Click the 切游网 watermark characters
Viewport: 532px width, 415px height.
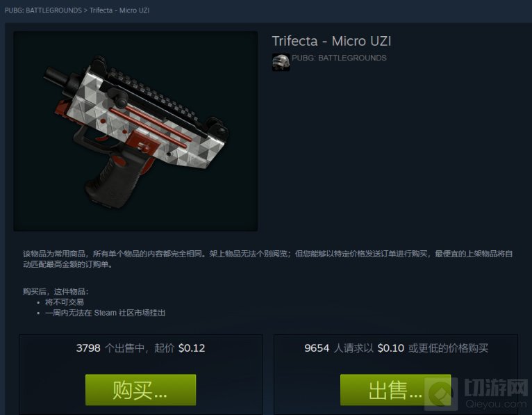tap(496, 387)
